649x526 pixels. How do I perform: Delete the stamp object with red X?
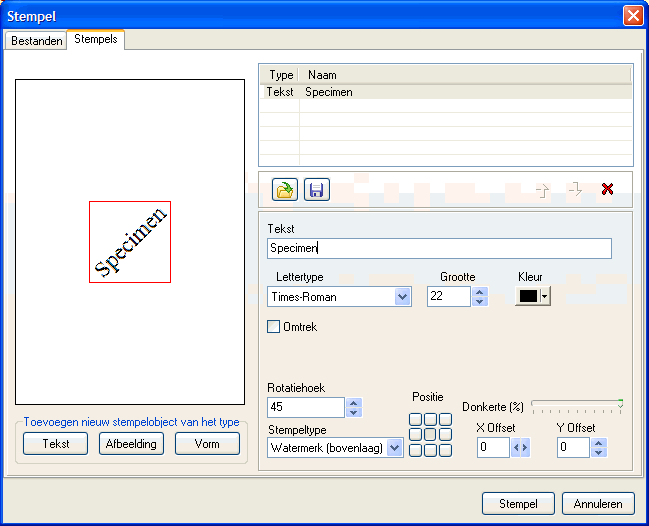click(x=607, y=189)
